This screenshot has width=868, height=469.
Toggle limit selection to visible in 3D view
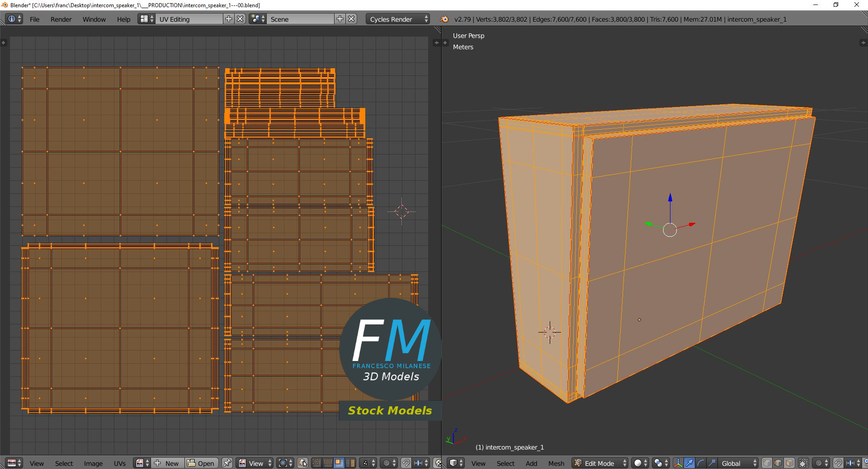(803, 463)
